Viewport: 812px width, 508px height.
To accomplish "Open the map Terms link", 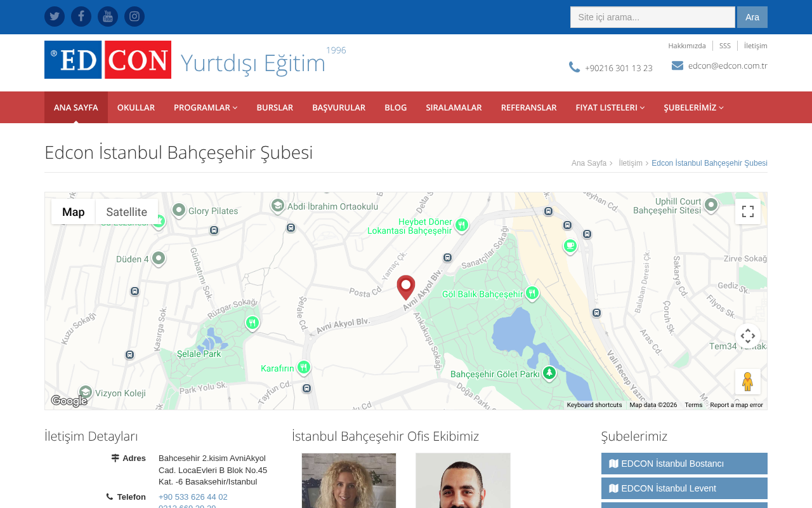I will [693, 405].
